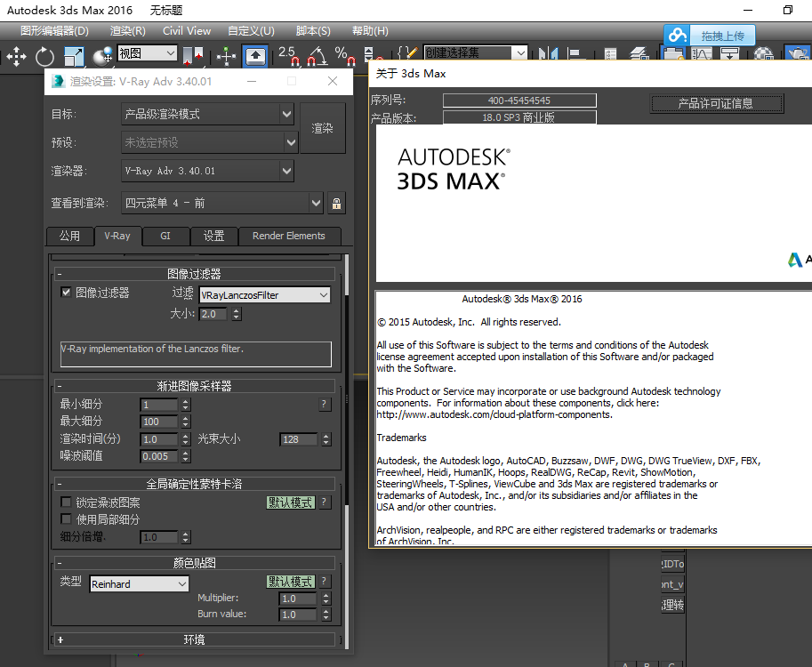Click the cloud upload icon
The image size is (812, 667).
pos(678,36)
